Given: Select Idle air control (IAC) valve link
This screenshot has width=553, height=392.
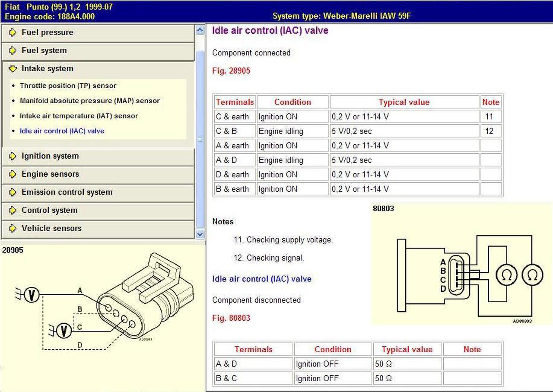Looking at the screenshot, I should tap(62, 131).
